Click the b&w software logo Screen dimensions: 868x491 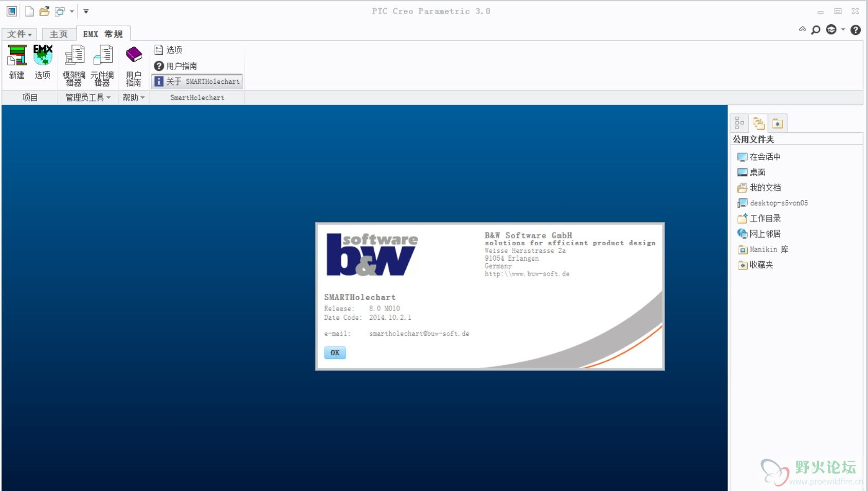pyautogui.click(x=372, y=254)
